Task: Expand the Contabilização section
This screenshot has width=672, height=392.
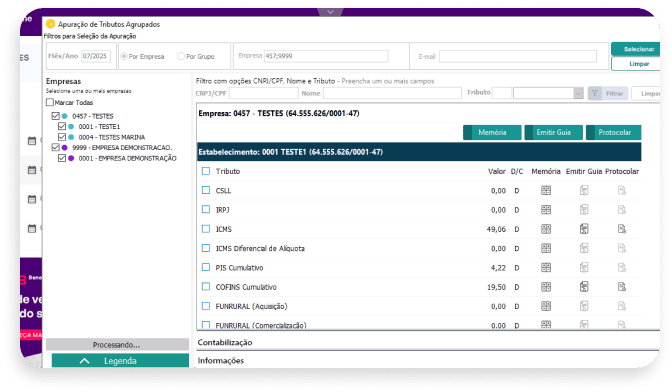Action: [225, 342]
